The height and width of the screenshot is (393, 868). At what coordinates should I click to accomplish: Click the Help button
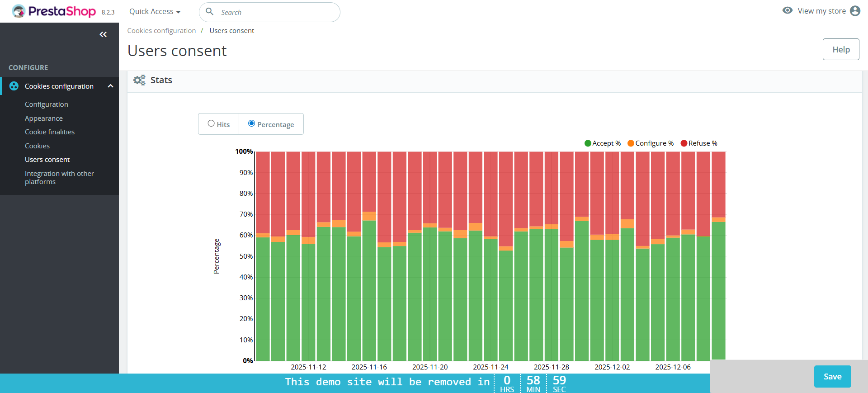click(x=840, y=49)
